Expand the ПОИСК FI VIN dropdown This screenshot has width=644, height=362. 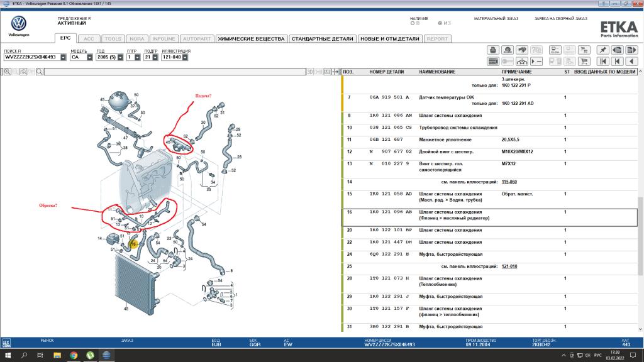pos(64,57)
